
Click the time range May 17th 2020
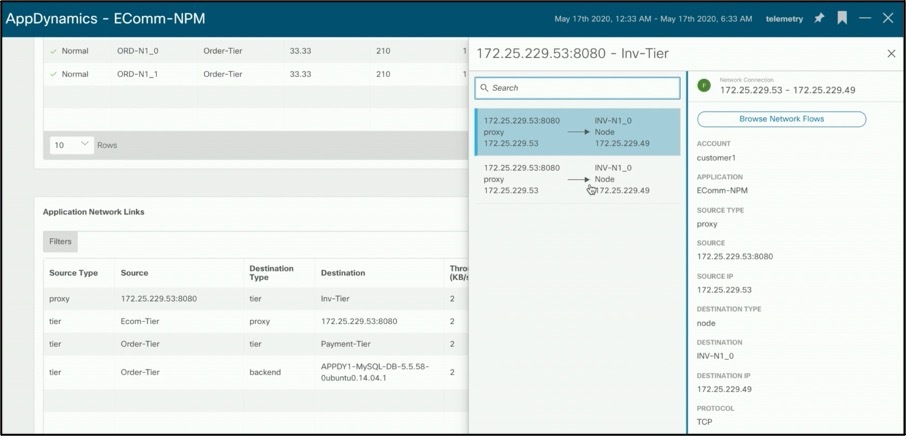coord(653,19)
